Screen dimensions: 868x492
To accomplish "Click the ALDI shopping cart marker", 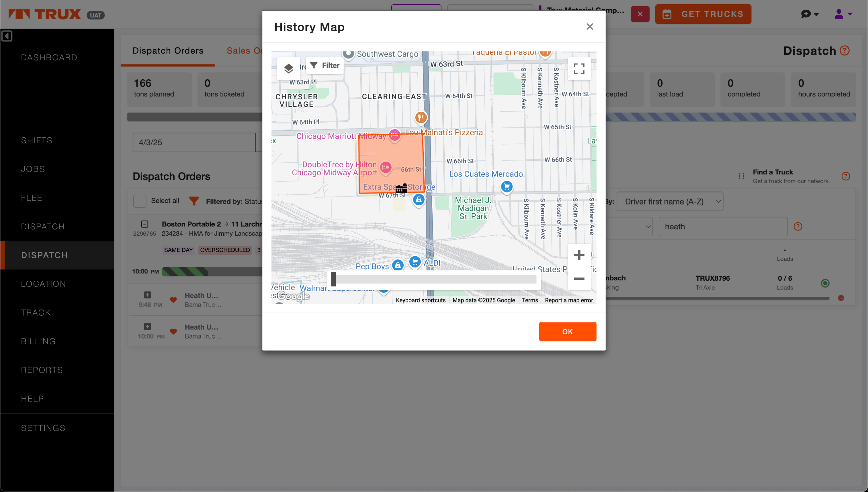I will pyautogui.click(x=415, y=262).
